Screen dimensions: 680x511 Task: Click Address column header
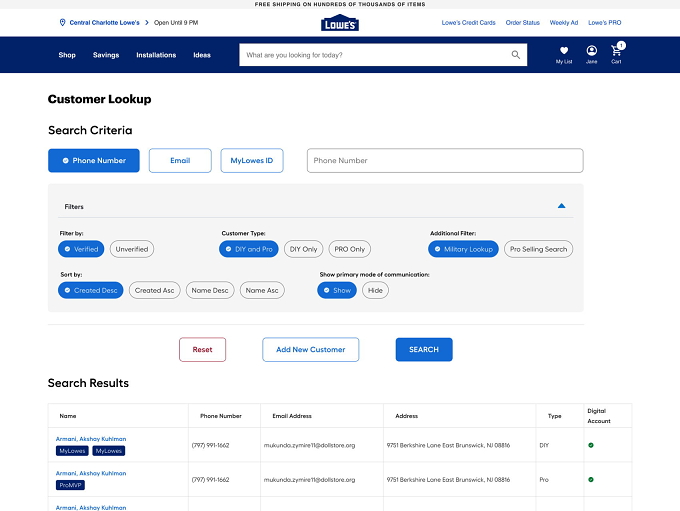tap(406, 416)
